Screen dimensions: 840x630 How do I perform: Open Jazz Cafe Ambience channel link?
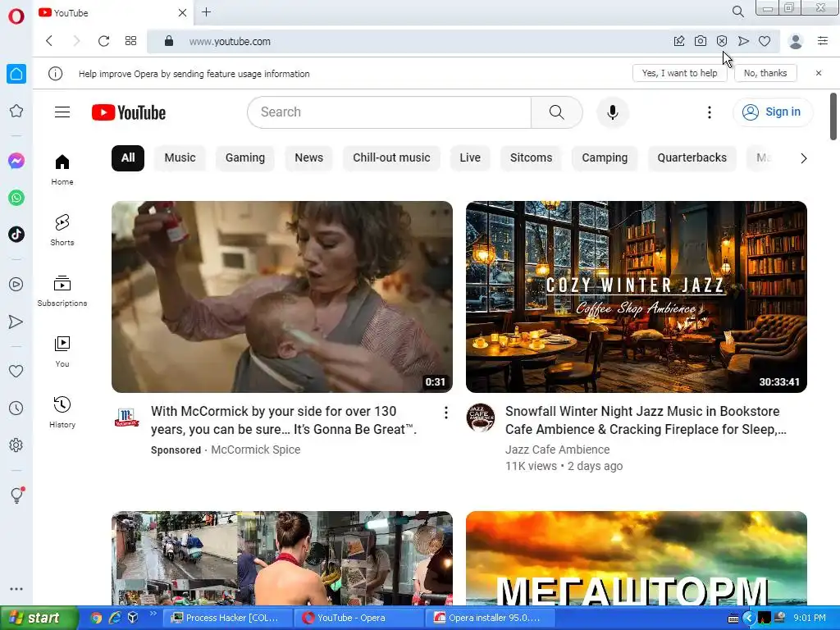557,450
